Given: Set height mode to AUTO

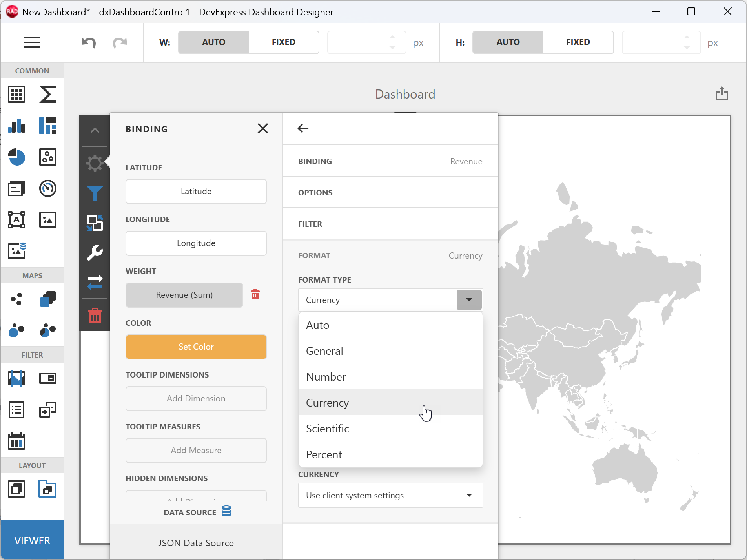Looking at the screenshot, I should [x=508, y=42].
